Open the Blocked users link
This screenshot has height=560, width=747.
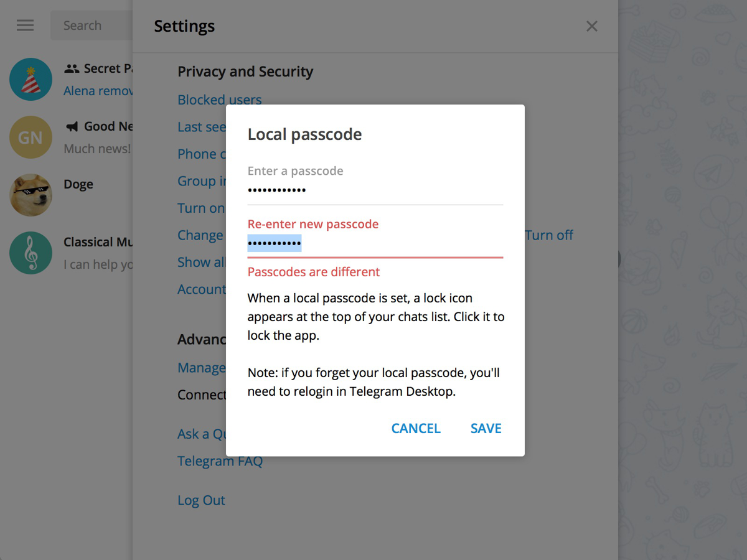pos(219,100)
